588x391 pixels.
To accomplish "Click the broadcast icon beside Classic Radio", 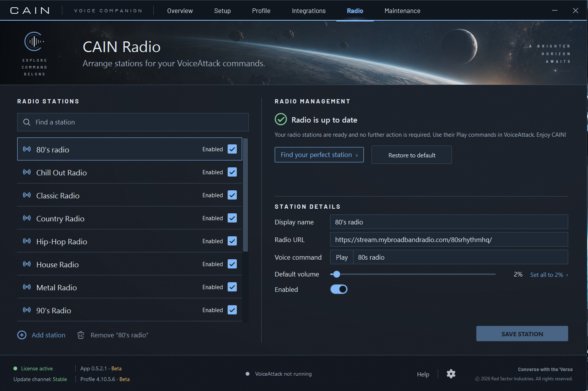I will coord(27,195).
